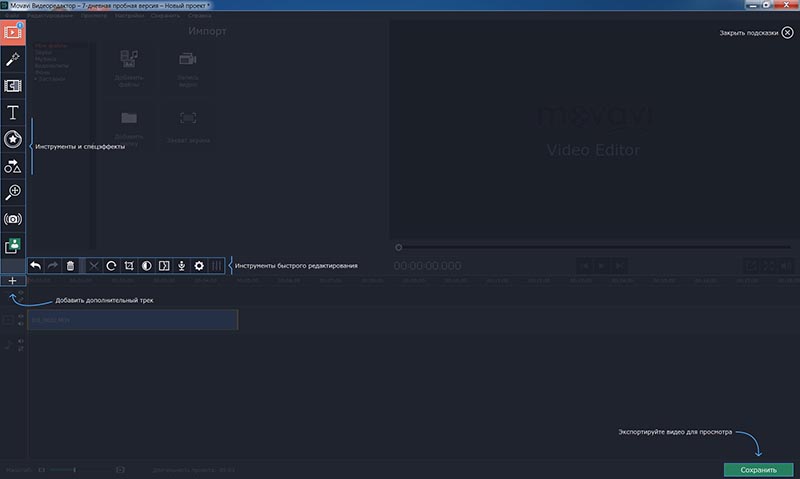
Task: Open Color adjustments half-circle icon
Action: coord(146,266)
